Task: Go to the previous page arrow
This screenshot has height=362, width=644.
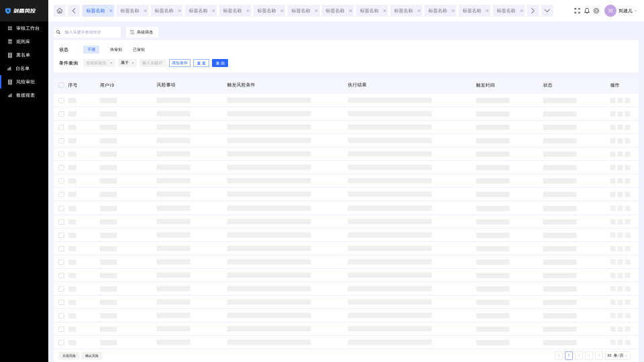Action: click(x=559, y=355)
